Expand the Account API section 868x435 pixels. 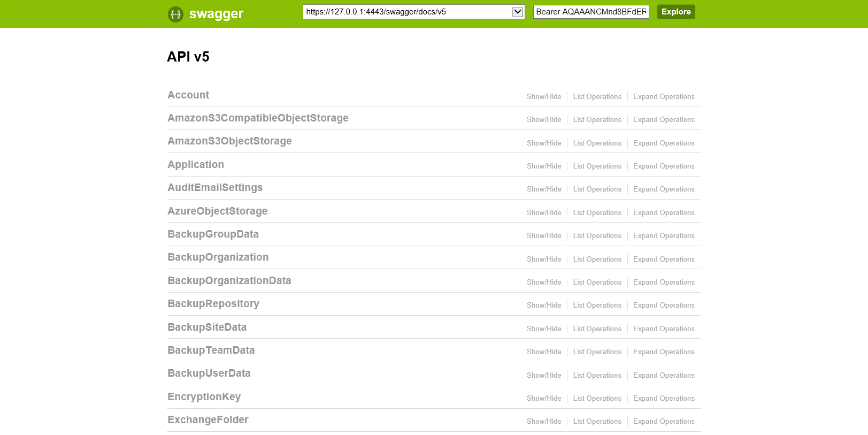tap(188, 95)
